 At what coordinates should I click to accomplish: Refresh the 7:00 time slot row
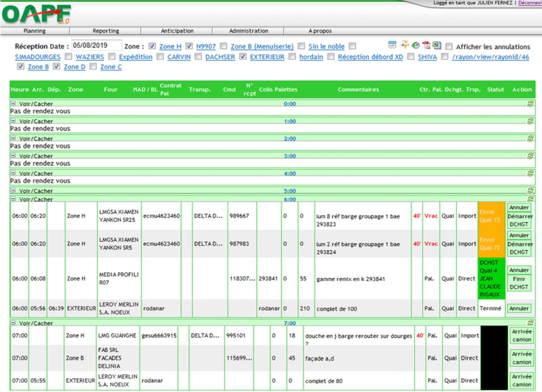[x=530, y=323]
